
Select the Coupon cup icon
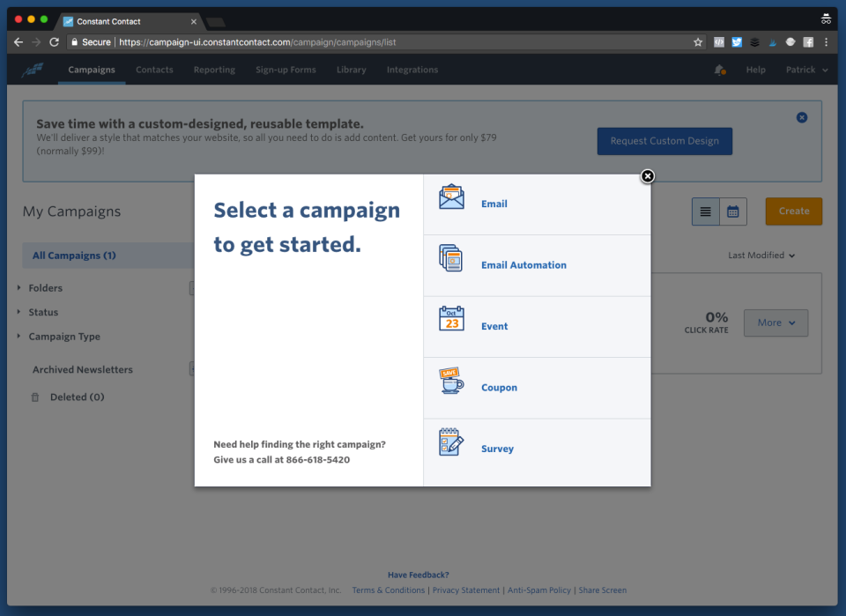451,381
